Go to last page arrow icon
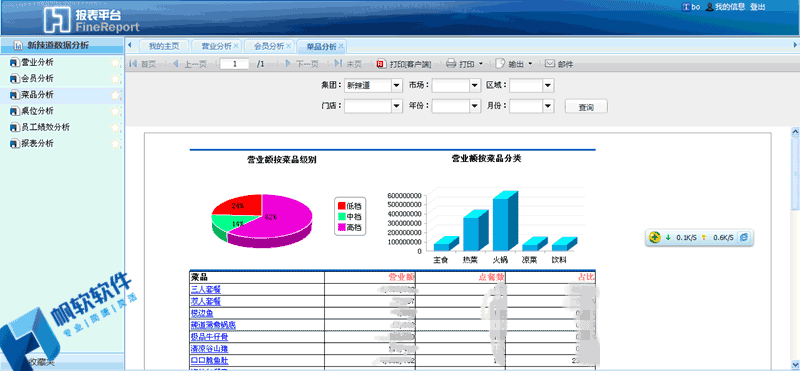Screen dimensions: 800x371 pyautogui.click(x=338, y=64)
